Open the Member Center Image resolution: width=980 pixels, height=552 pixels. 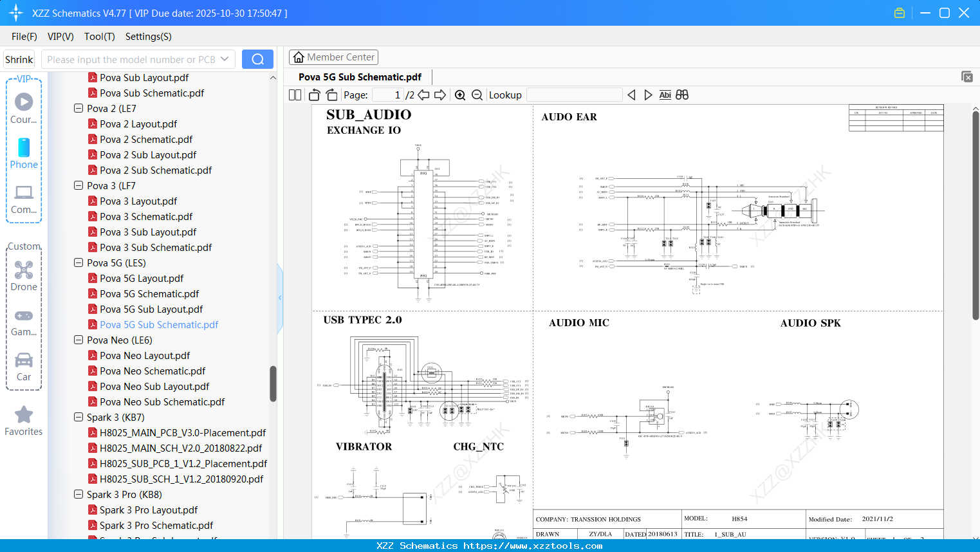point(333,57)
